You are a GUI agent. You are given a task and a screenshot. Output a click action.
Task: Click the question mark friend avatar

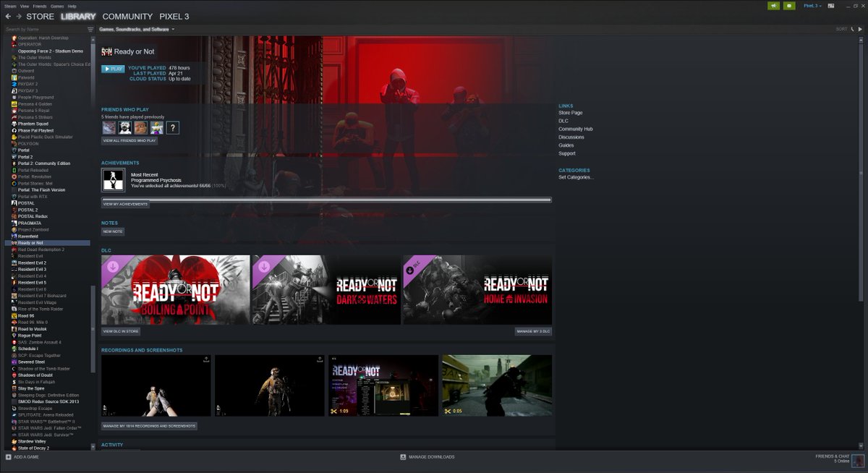[x=173, y=128]
